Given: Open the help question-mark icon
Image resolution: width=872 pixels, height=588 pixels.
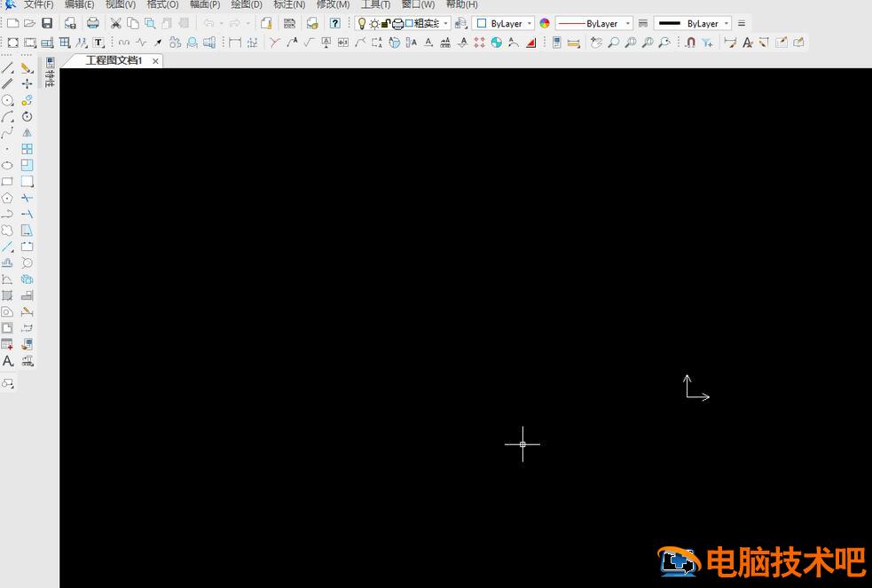Looking at the screenshot, I should (334, 23).
